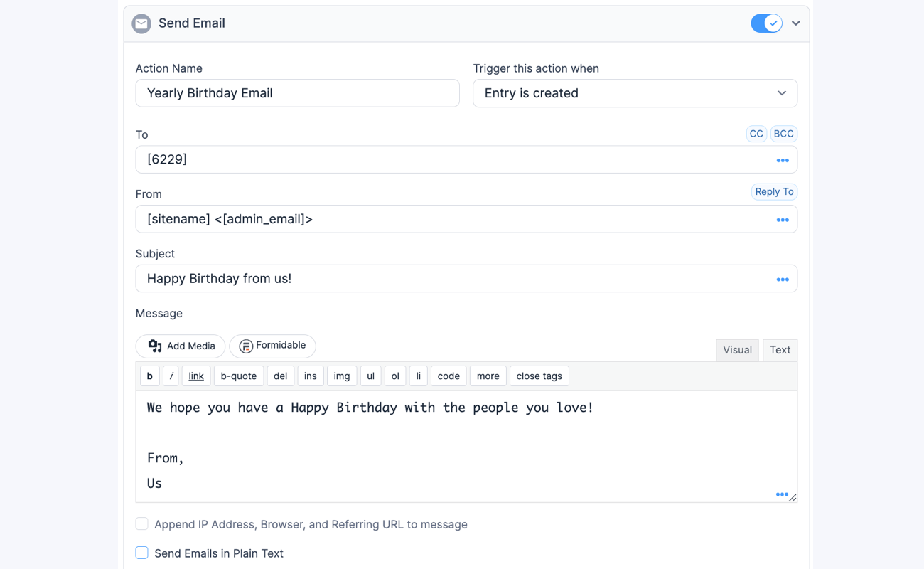This screenshot has width=924, height=569.
Task: Insert an image with the img button
Action: pos(342,376)
